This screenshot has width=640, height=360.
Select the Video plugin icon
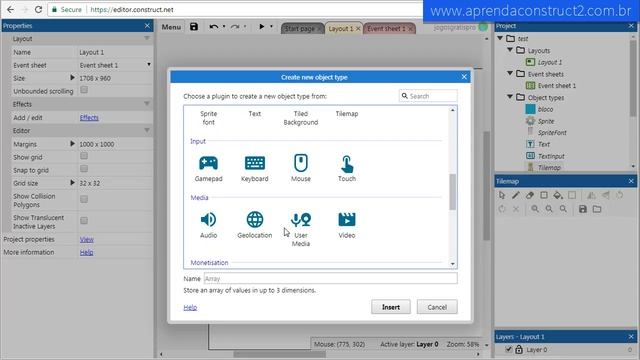coord(347,220)
